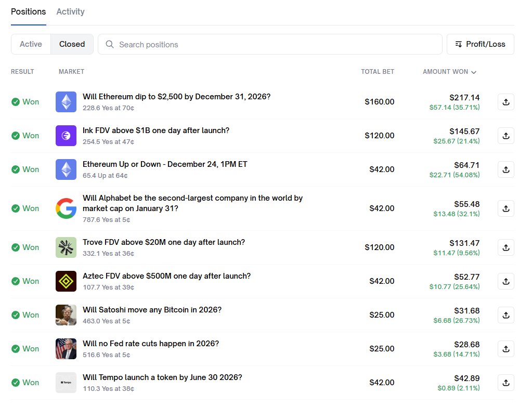
Task: Click the 463.0 Yes at 5¢ text
Action: click(106, 321)
